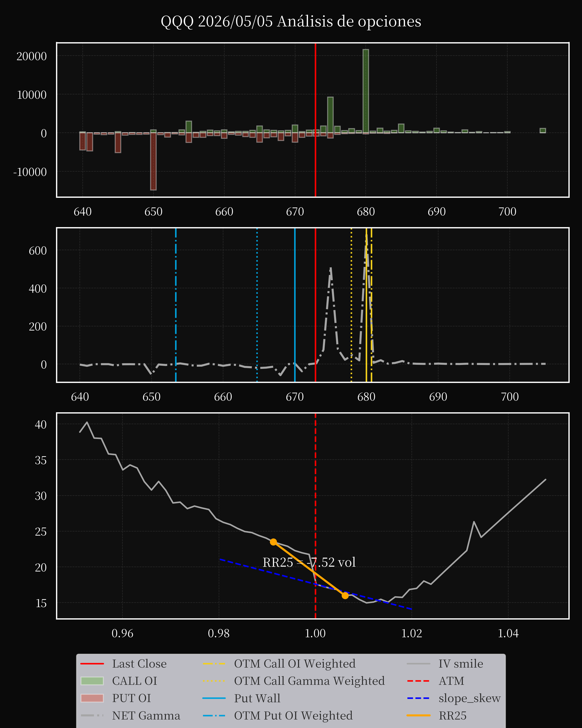Click the '0.98' moneyness axis label
This screenshot has height=728, width=582.
pos(219,633)
